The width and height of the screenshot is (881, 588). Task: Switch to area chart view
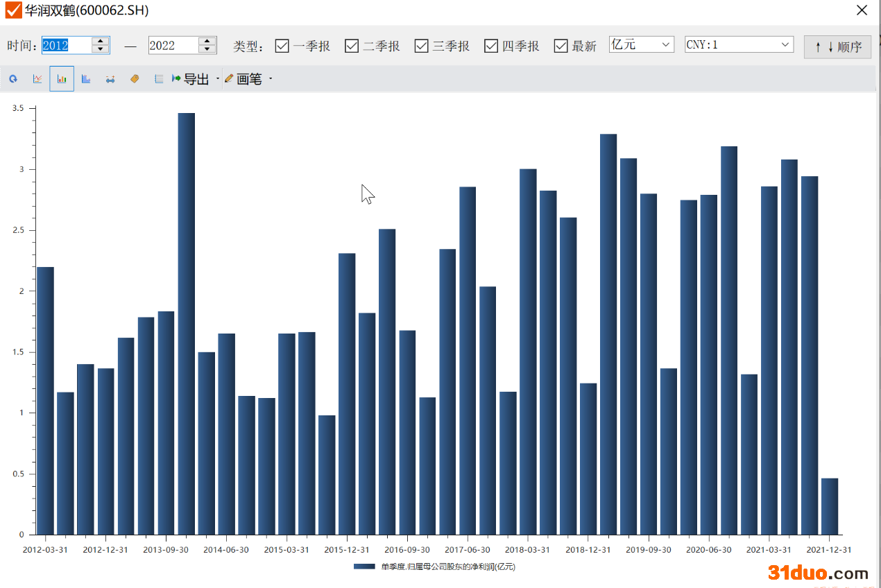click(86, 79)
